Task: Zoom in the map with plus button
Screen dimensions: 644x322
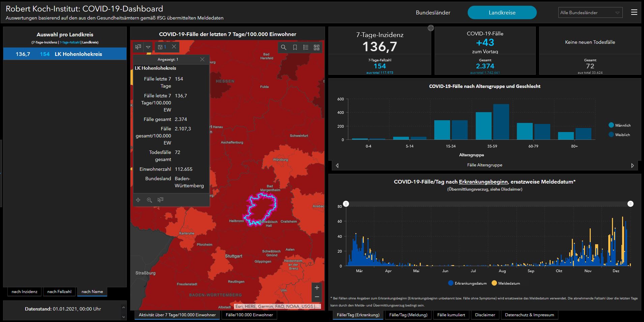Action: 317,288
